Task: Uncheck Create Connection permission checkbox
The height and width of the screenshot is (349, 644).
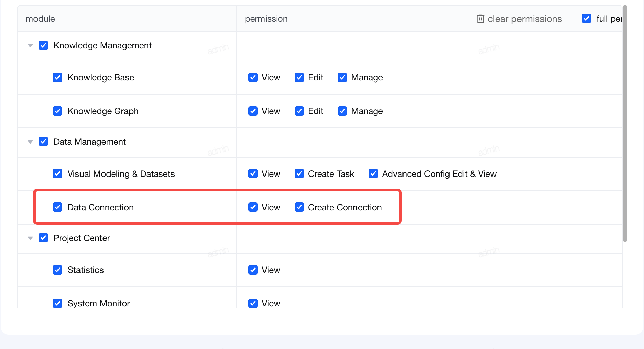Action: coord(299,207)
